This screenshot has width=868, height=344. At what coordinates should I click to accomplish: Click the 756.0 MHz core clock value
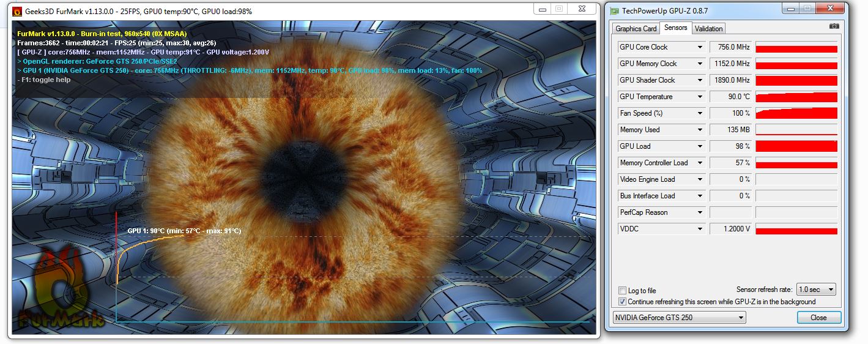pos(730,47)
